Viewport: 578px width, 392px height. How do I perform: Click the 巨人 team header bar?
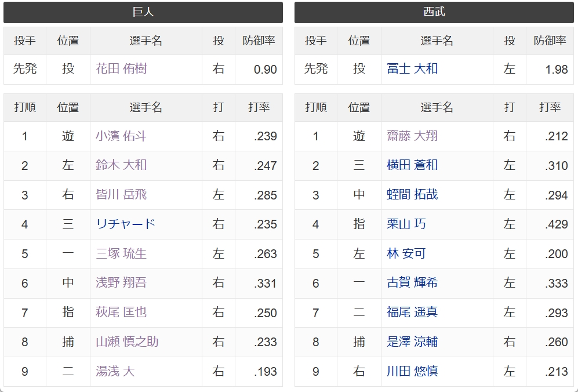tap(143, 12)
